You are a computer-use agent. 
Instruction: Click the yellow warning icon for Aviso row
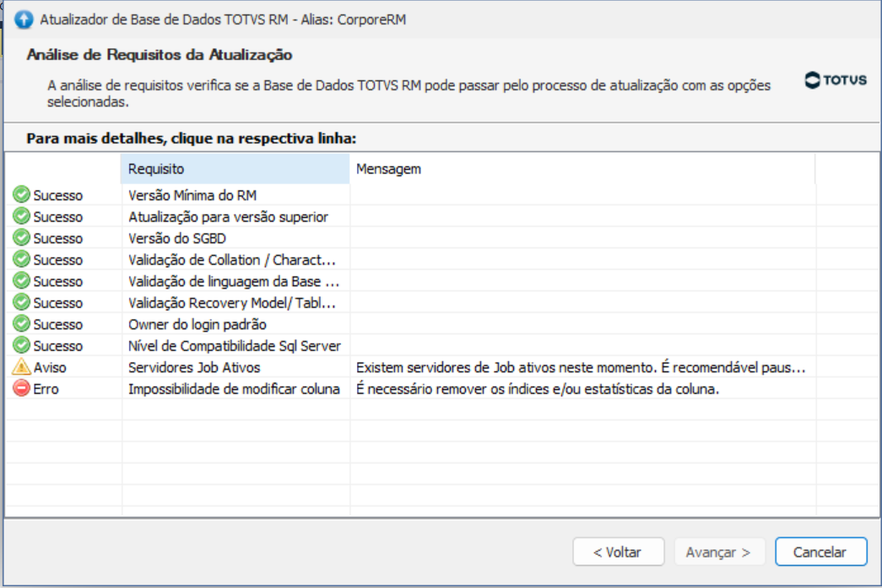(x=21, y=366)
